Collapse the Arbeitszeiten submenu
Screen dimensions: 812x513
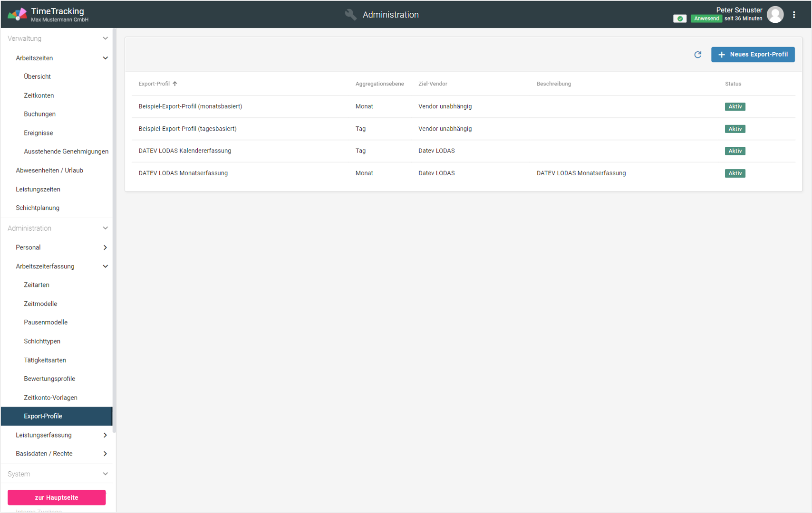coord(105,58)
